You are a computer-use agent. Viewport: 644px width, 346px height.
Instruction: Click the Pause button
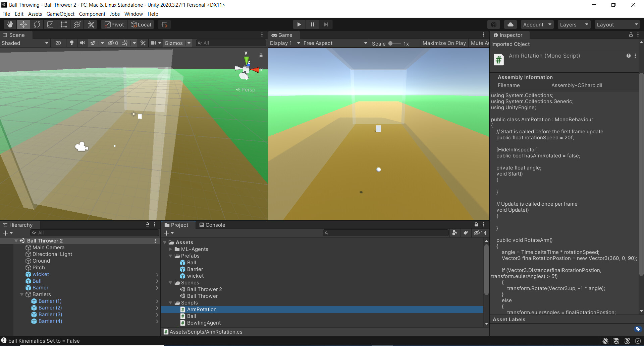coord(312,24)
